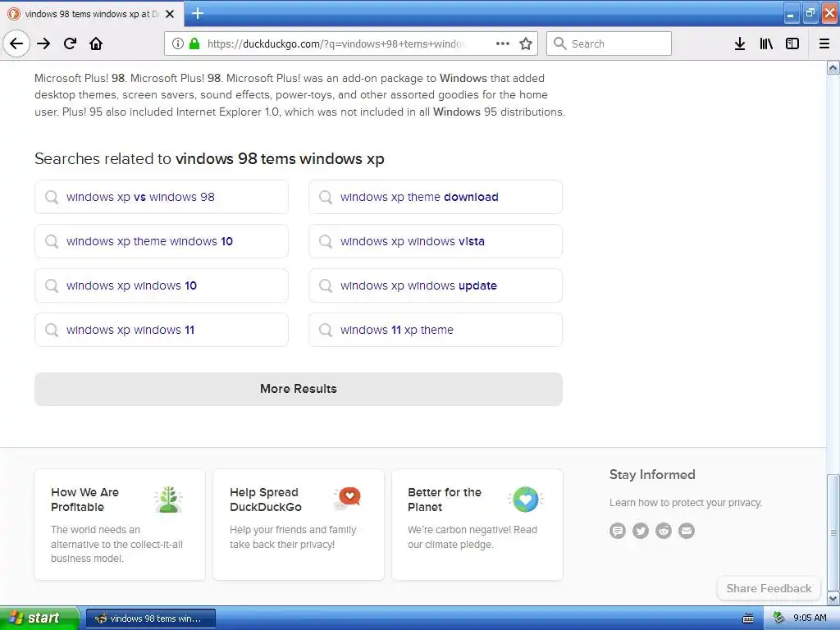
Task: Show site information icon in address bar
Action: [x=178, y=43]
